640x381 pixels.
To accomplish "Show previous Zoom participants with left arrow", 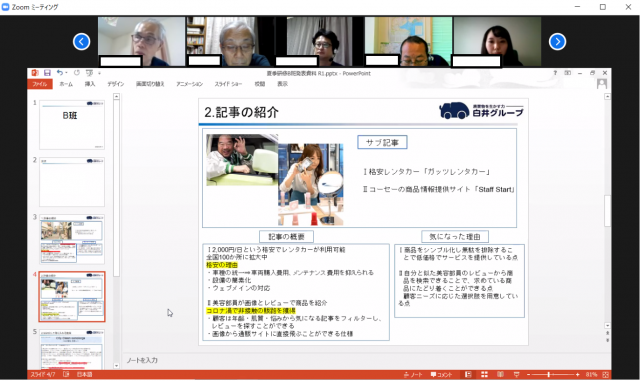I will 82,42.
